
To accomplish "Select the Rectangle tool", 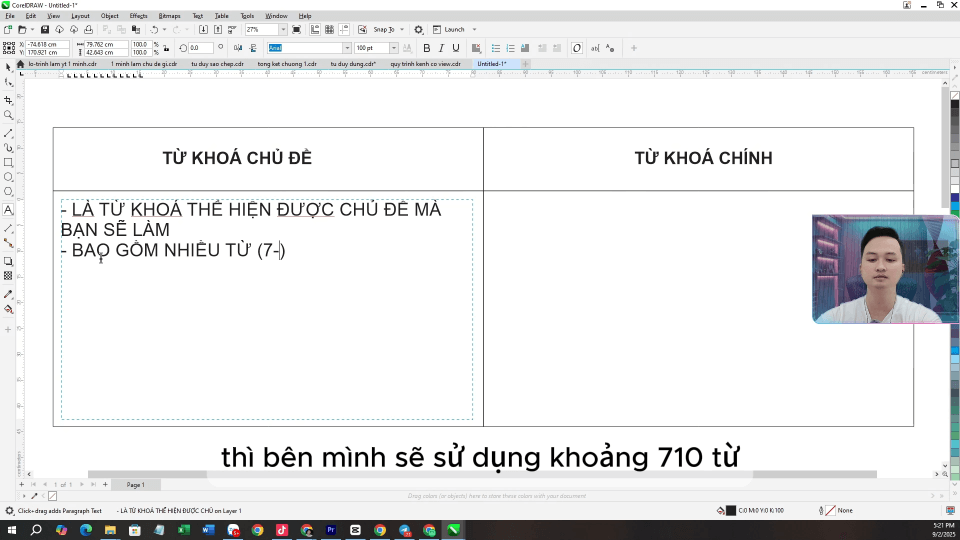I will 8,162.
